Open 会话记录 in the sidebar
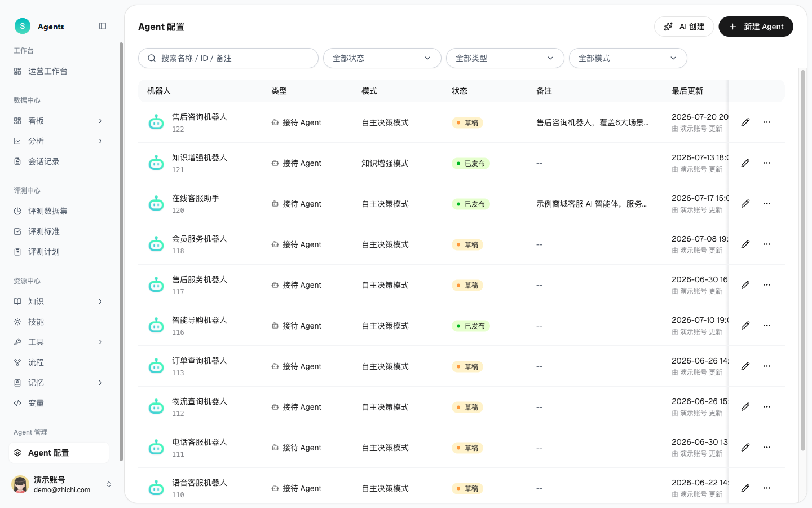 pyautogui.click(x=59, y=161)
